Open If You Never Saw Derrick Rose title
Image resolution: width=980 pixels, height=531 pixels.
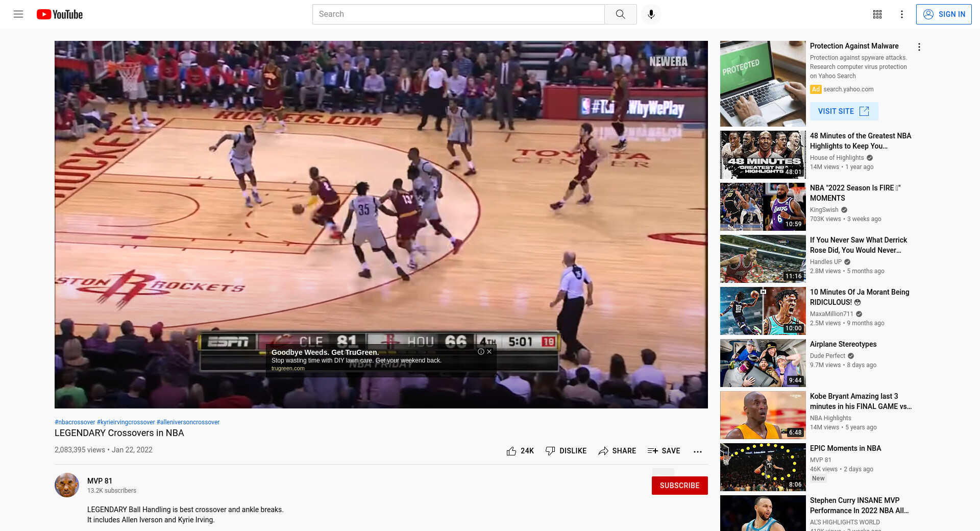(x=858, y=245)
